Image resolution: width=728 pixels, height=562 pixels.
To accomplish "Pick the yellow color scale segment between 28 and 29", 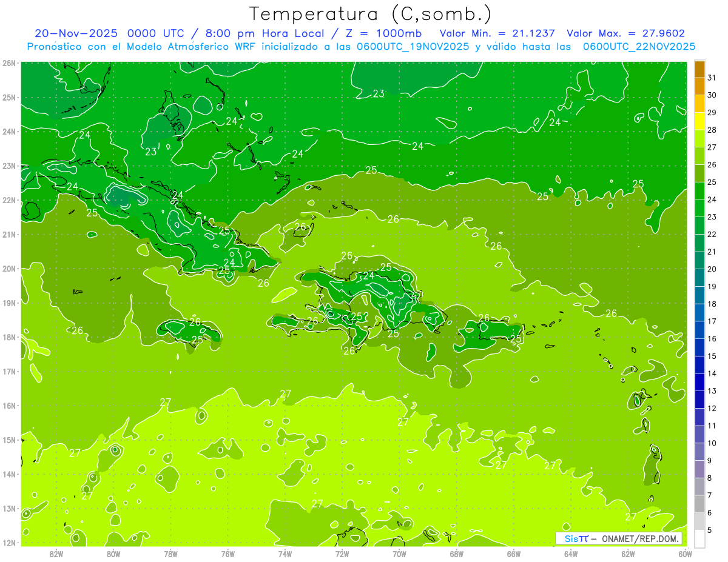I will pyautogui.click(x=699, y=121).
